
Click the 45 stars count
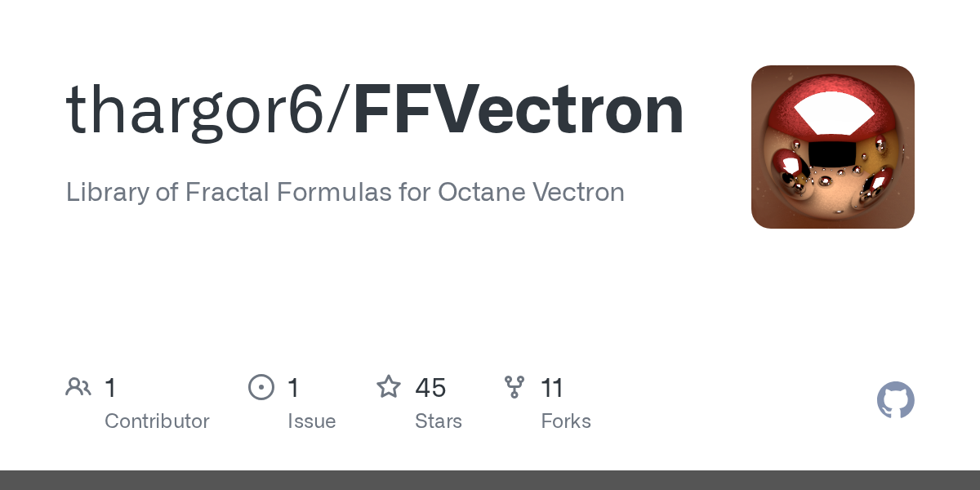pos(430,388)
